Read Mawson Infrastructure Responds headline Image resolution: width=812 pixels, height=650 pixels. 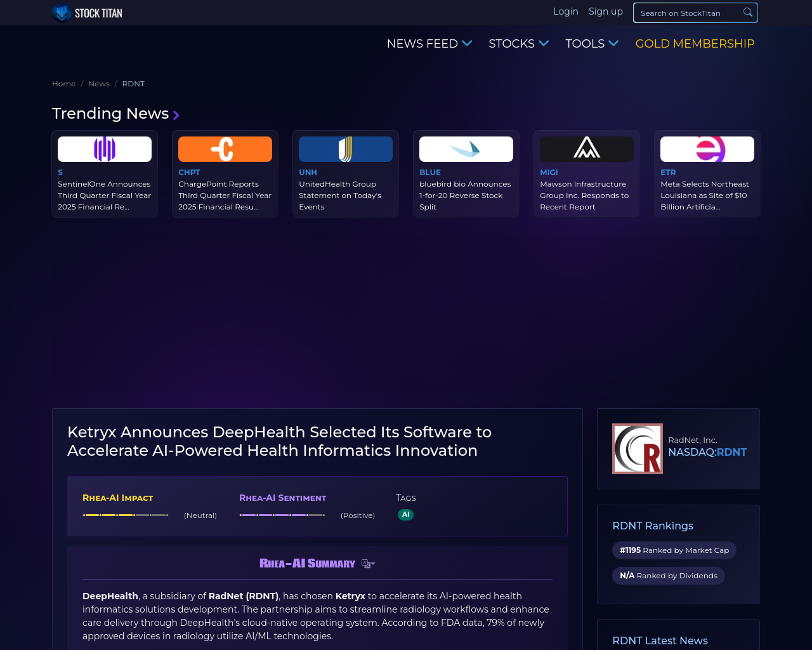pos(584,196)
